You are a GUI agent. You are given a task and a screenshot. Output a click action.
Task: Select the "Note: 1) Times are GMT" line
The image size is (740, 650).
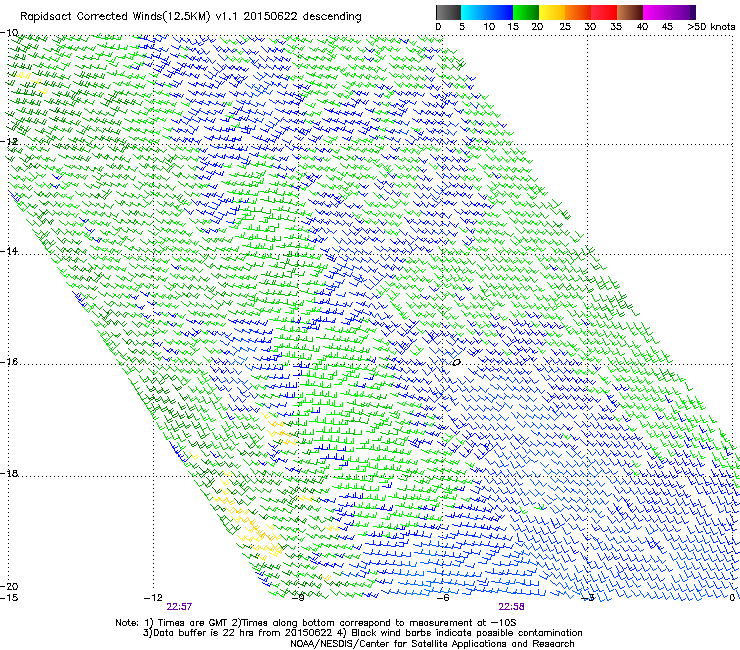click(316, 623)
